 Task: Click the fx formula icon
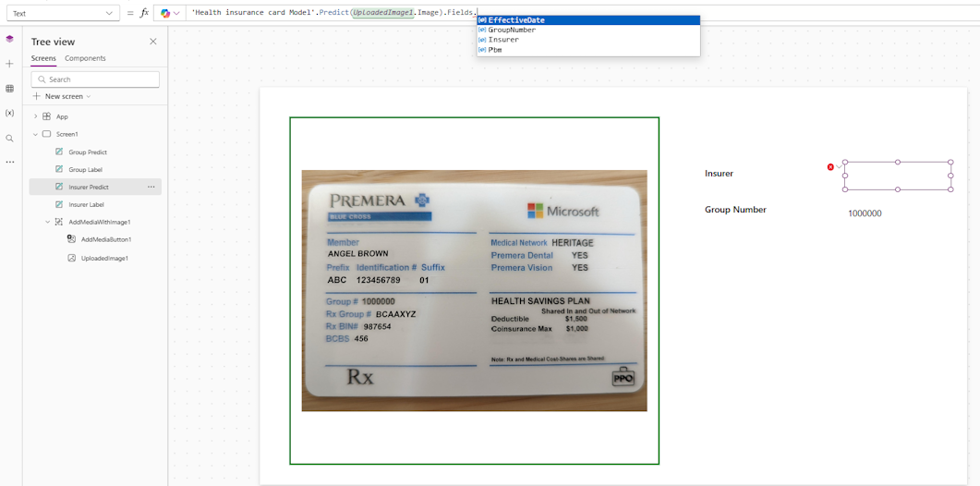[x=144, y=13]
